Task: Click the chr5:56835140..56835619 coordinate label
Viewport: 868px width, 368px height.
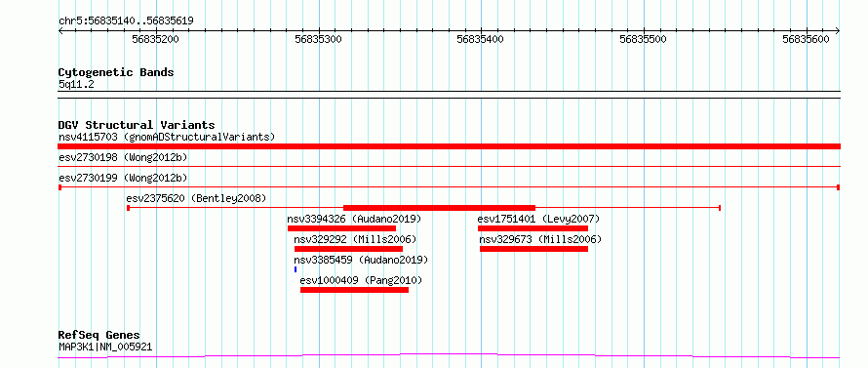Action: (x=126, y=21)
